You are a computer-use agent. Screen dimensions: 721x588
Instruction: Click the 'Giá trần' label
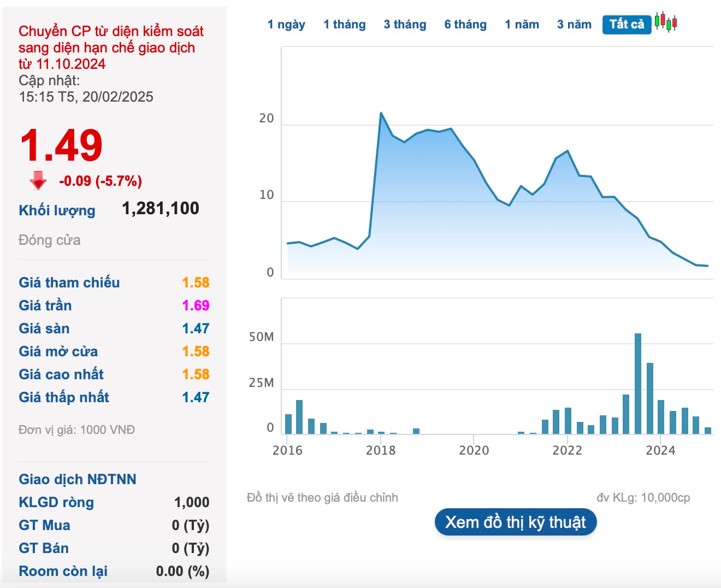(x=45, y=305)
